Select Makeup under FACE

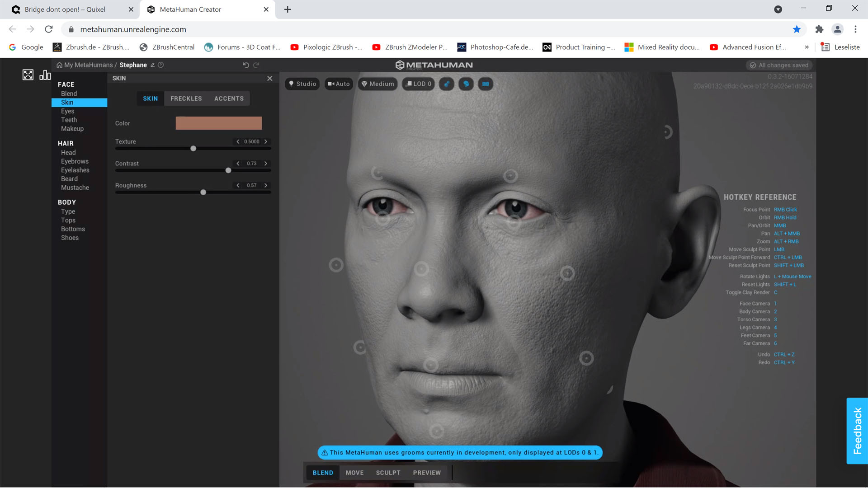72,129
